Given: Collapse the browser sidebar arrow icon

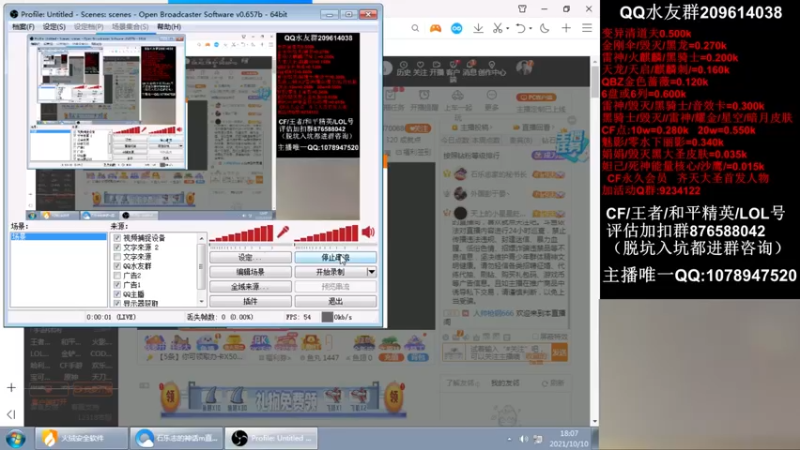Looking at the screenshot, I should pyautogui.click(x=11, y=414).
